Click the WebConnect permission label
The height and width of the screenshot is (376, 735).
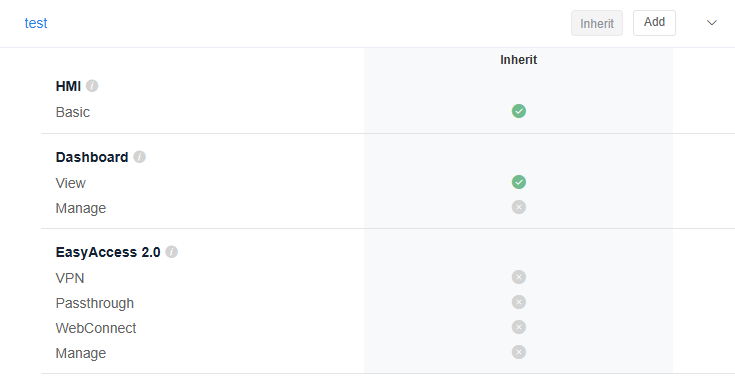point(96,328)
